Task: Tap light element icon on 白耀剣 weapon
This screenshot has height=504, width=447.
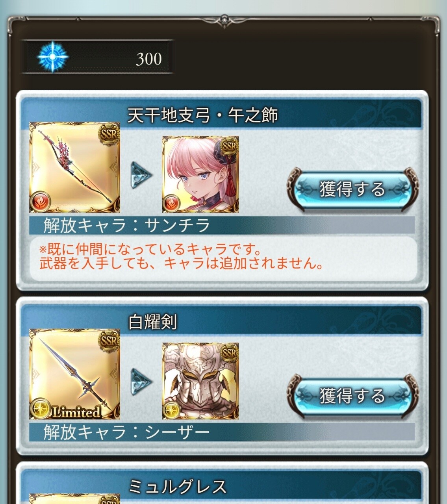Action: click(x=41, y=409)
